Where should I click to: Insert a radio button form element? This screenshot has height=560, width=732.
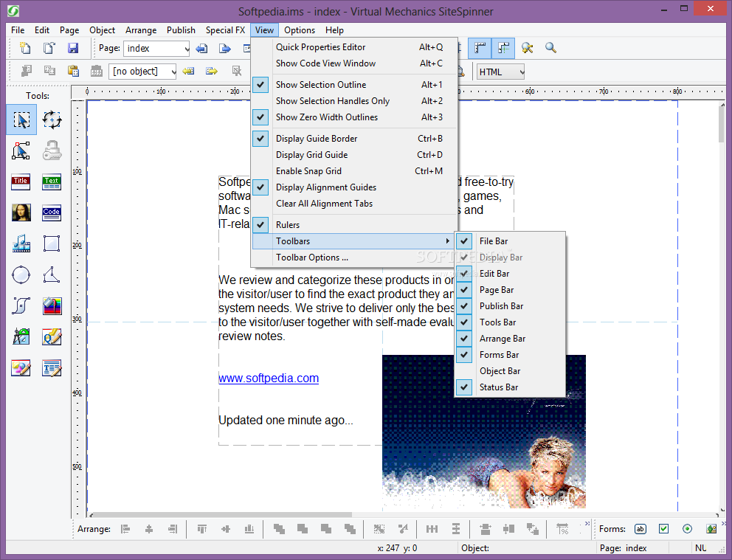click(x=687, y=529)
